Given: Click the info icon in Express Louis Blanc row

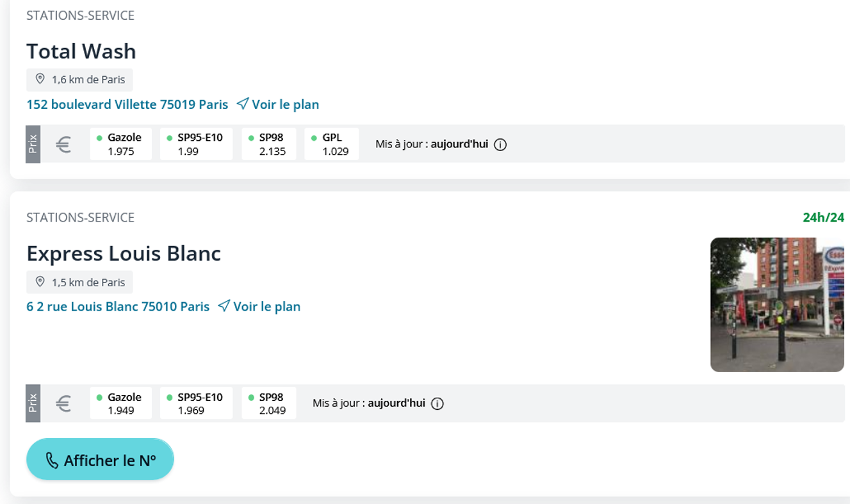Looking at the screenshot, I should pos(437,403).
